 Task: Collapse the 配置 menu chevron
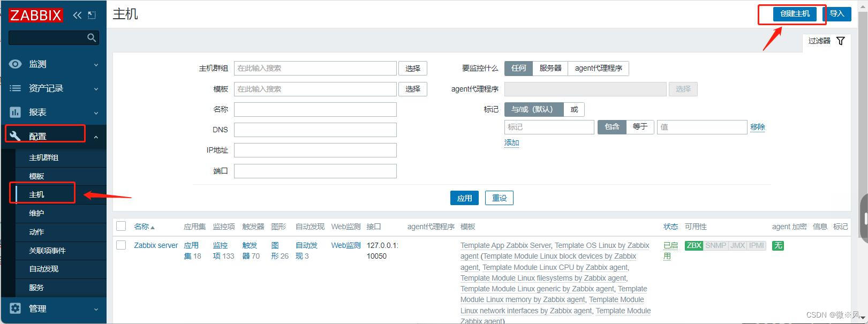96,137
